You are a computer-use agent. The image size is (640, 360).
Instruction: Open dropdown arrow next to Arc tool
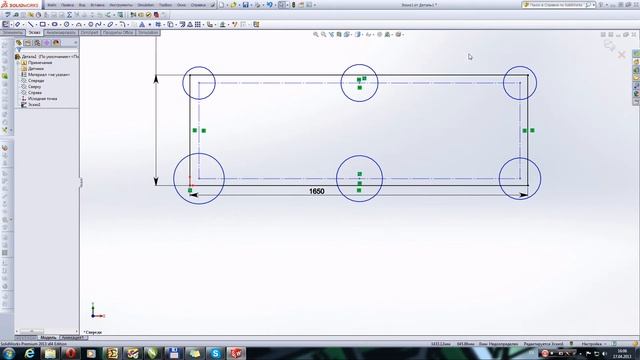click(x=84, y=25)
